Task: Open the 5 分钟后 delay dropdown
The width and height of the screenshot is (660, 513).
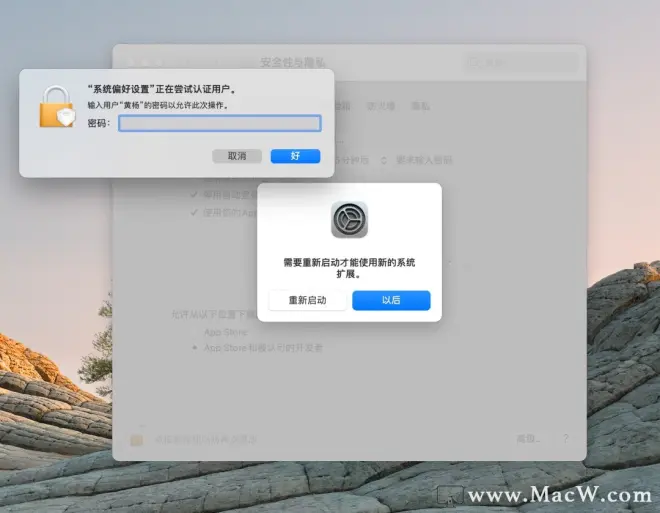Action: pyautogui.click(x=361, y=160)
